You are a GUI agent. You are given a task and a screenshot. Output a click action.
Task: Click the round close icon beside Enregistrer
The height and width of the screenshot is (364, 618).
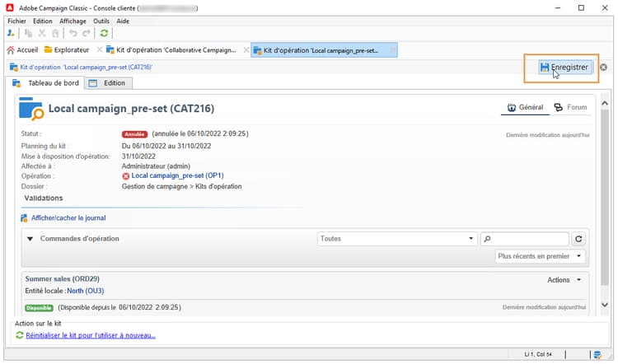(603, 68)
